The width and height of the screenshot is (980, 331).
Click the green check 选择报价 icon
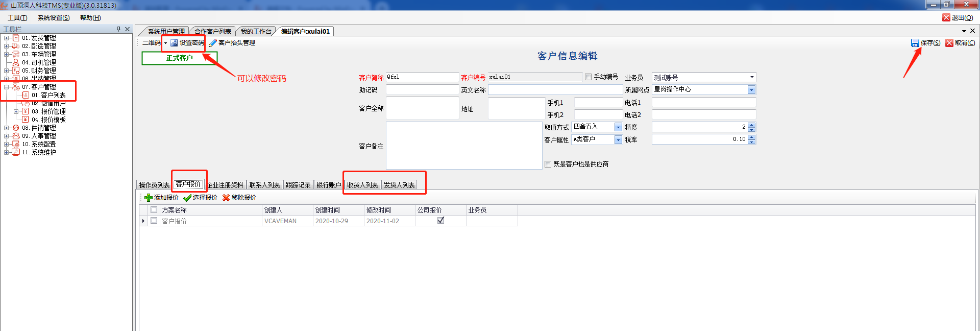187,198
